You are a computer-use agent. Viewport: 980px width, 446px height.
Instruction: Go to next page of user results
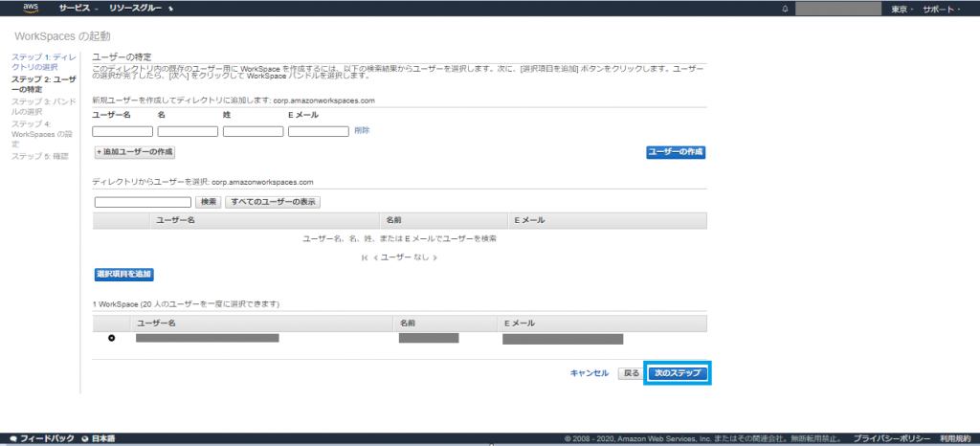[x=434, y=257]
